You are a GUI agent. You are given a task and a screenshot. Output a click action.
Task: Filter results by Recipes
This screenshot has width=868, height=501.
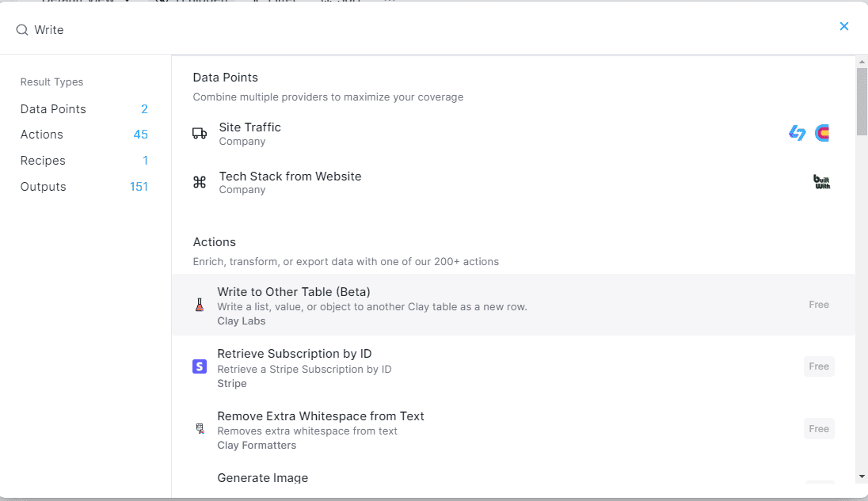(84, 161)
